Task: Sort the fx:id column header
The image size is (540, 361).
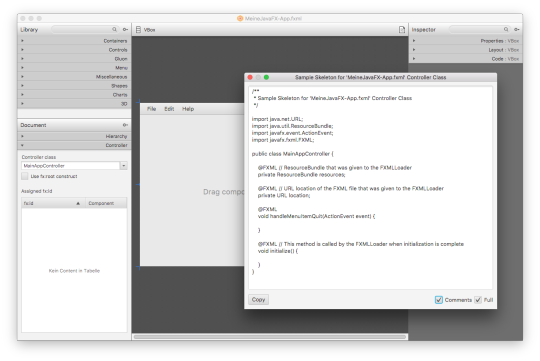Action: click(x=53, y=203)
